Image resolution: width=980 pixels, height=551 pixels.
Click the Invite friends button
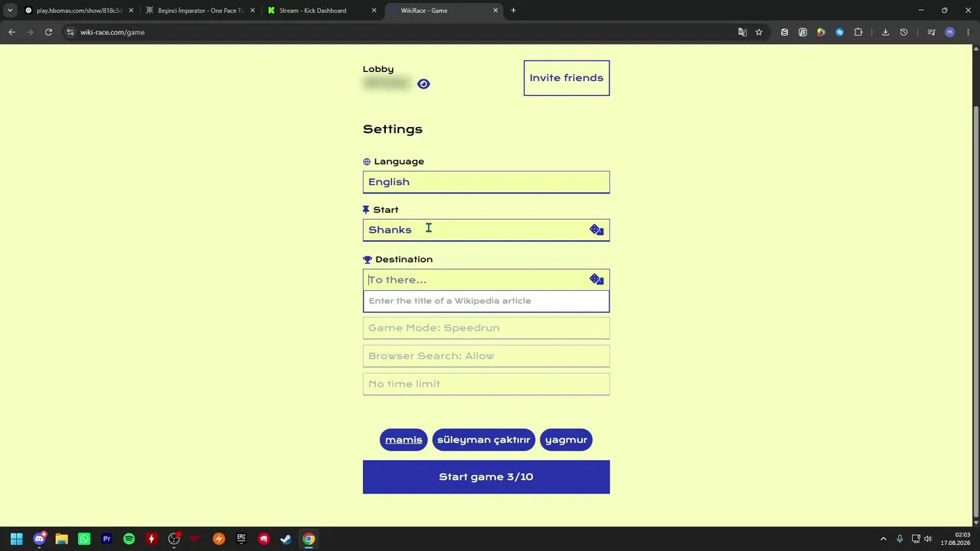click(x=567, y=78)
